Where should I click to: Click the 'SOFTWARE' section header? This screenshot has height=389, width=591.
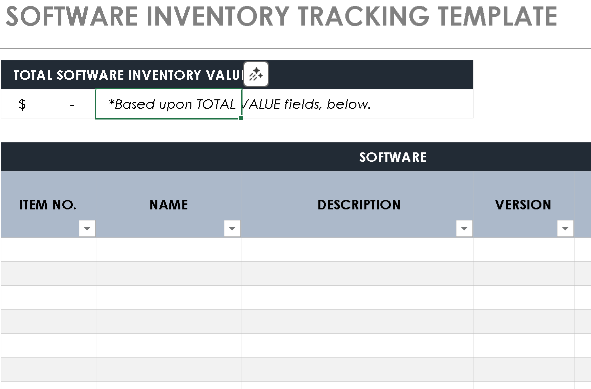393,157
